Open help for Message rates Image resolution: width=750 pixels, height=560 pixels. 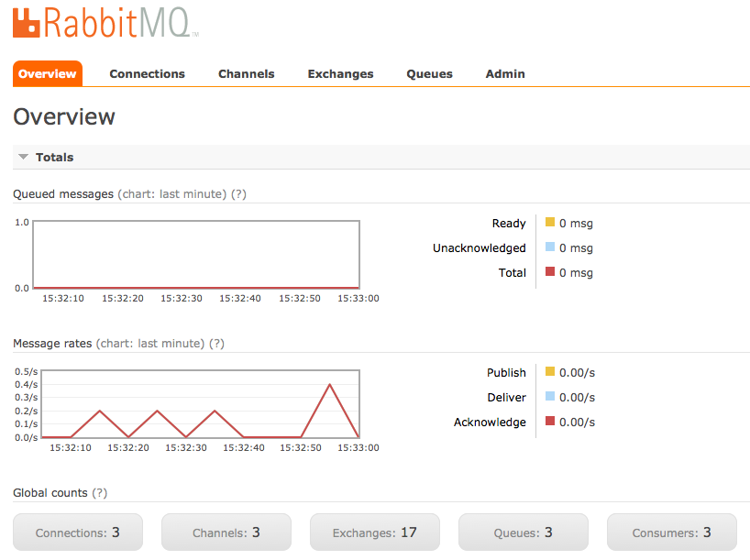pos(216,344)
